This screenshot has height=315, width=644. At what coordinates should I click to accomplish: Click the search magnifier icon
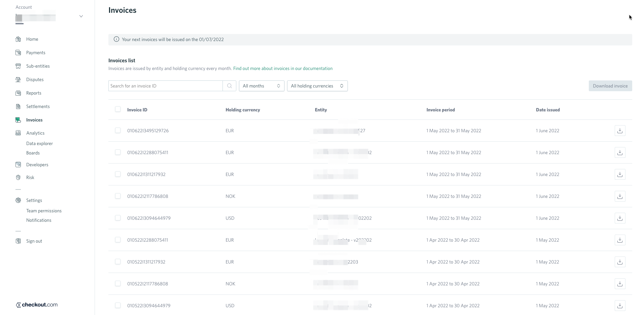230,86
